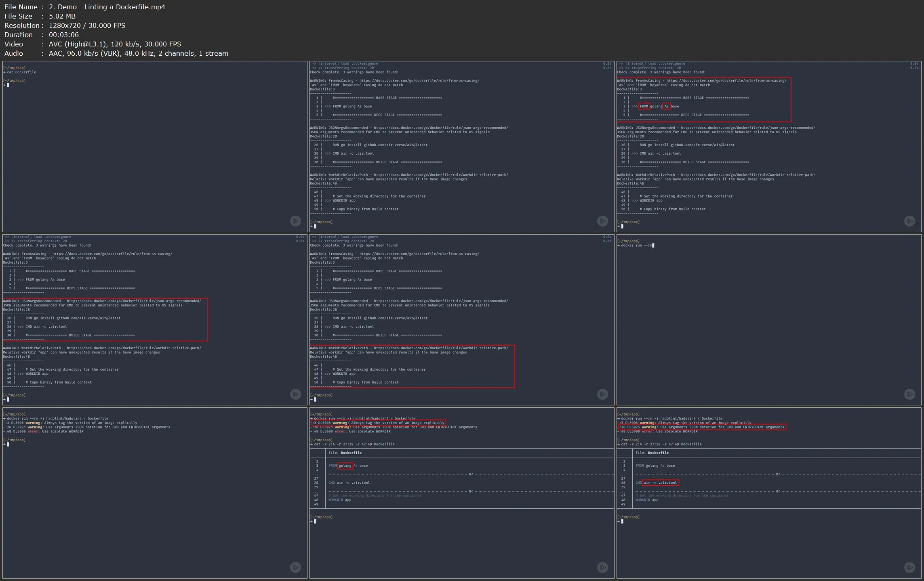Click the 'docker run --rm' text with cursor after it
The height and width of the screenshot is (581, 924).
pyautogui.click(x=636, y=245)
